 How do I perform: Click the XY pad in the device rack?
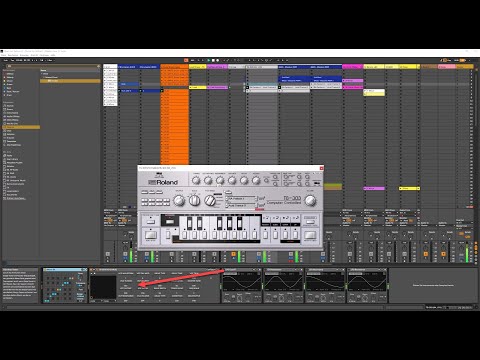pos(104,287)
